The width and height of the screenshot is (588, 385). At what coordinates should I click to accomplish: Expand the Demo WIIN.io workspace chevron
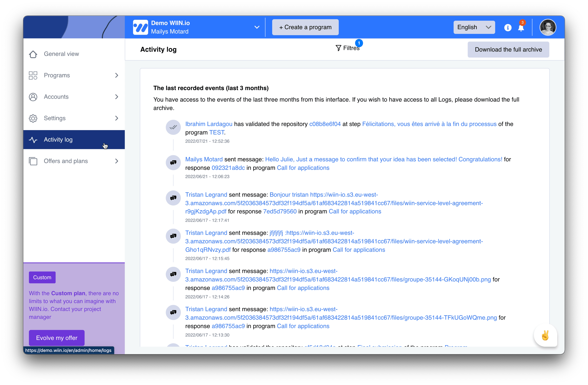257,27
